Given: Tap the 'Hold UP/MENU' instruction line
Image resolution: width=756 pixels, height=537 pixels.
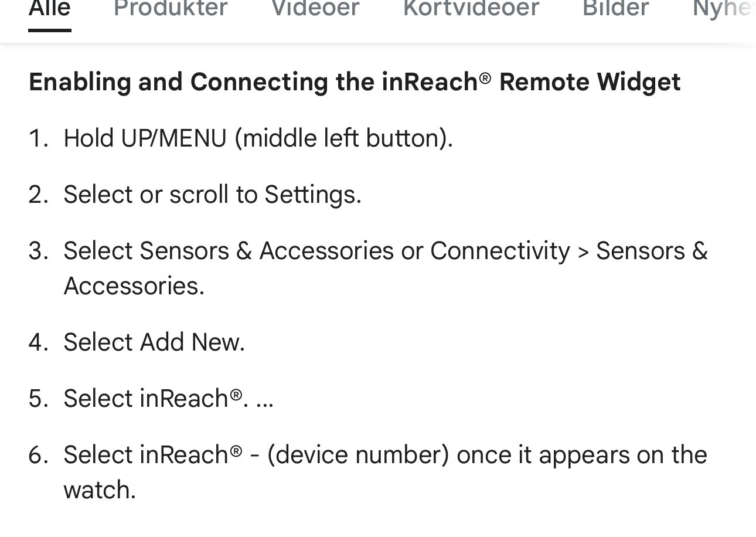Looking at the screenshot, I should [258, 138].
